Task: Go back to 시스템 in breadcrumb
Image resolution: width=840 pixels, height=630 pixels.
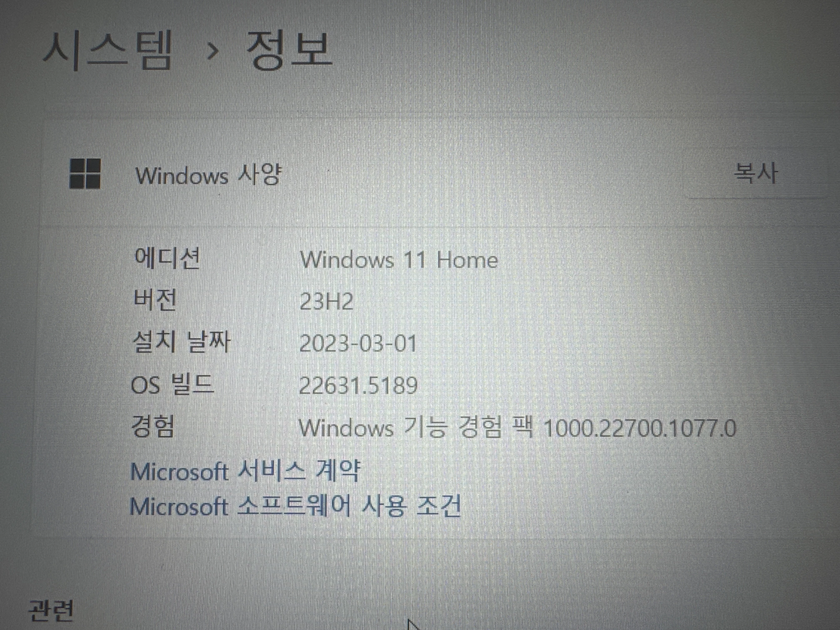Action: click(107, 52)
